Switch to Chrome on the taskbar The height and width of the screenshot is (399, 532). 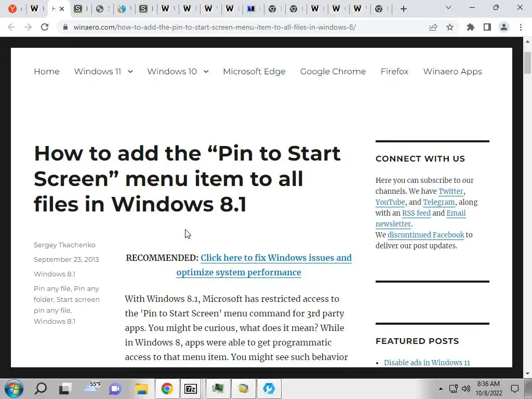pyautogui.click(x=167, y=389)
